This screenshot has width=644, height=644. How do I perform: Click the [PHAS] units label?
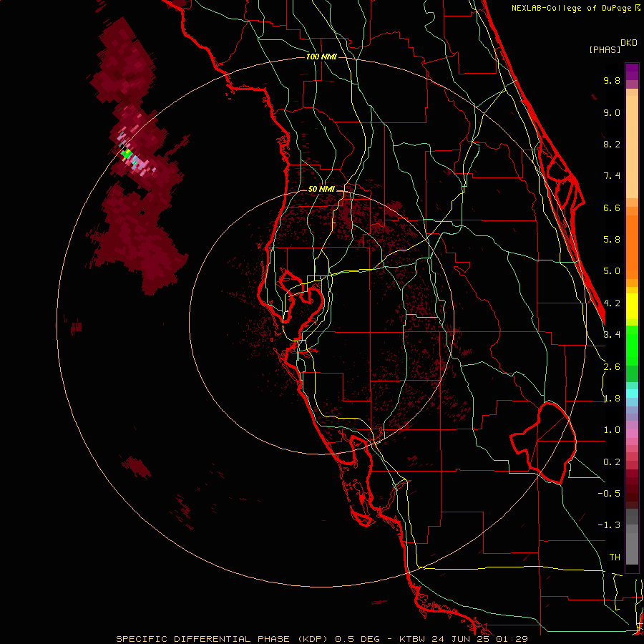[605, 49]
